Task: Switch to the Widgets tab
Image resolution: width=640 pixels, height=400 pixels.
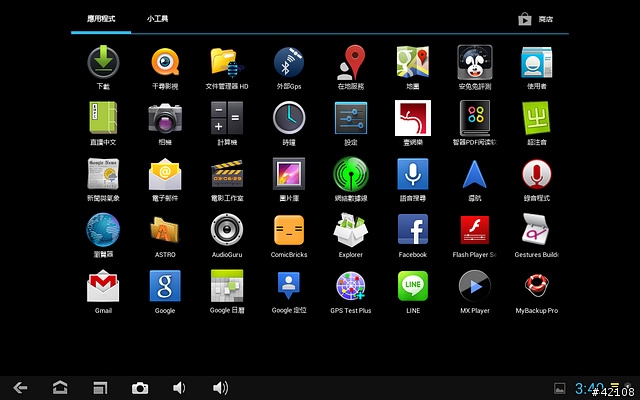Action: pos(158,19)
